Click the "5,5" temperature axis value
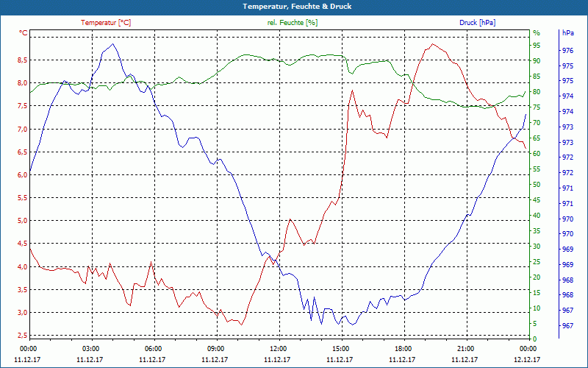The width and height of the screenshot is (588, 368). (x=23, y=198)
